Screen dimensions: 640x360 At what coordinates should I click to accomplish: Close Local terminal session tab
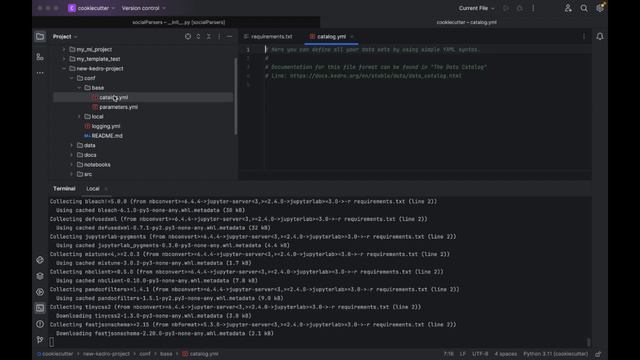click(x=106, y=189)
